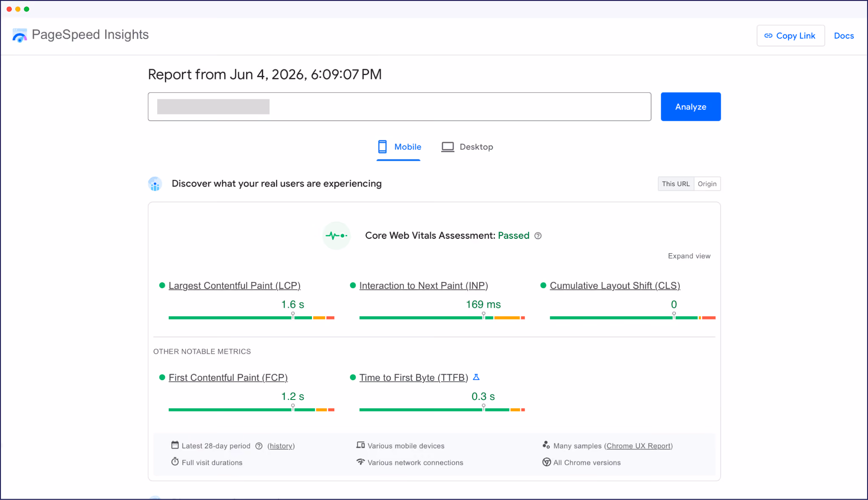Click the CLS value 0
Screen dimensions: 868x500
coord(674,304)
